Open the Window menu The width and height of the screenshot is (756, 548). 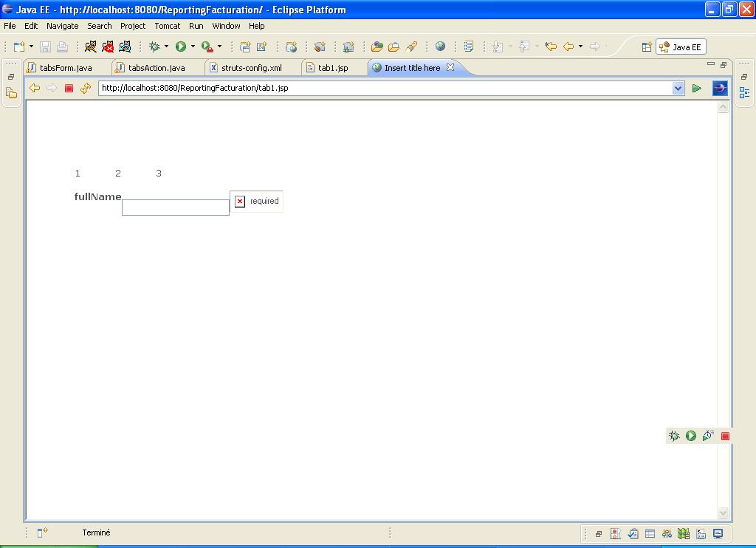(x=226, y=26)
